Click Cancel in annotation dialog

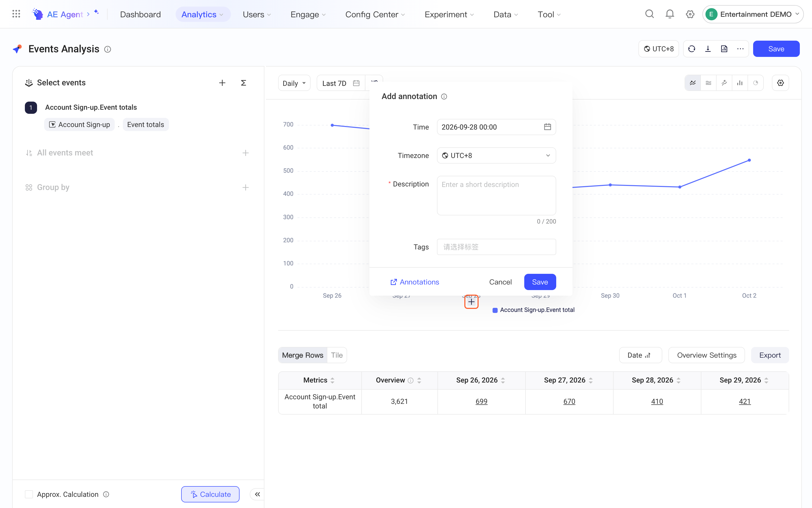click(500, 282)
